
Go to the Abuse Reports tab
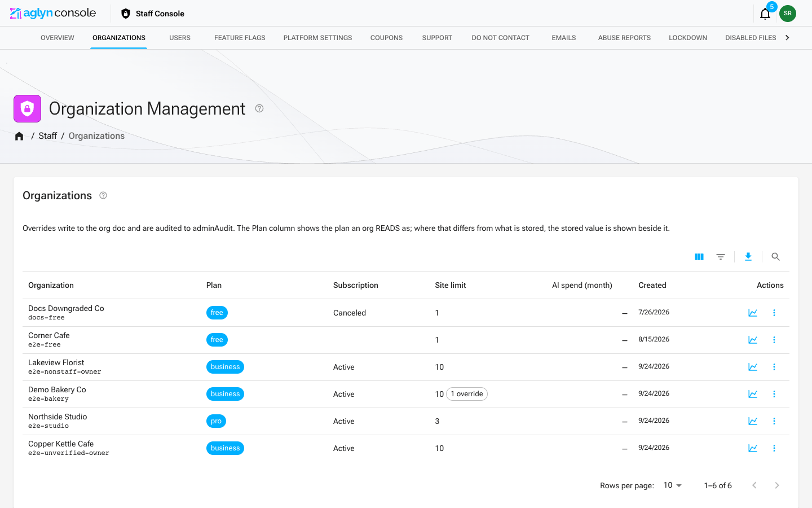(624, 38)
